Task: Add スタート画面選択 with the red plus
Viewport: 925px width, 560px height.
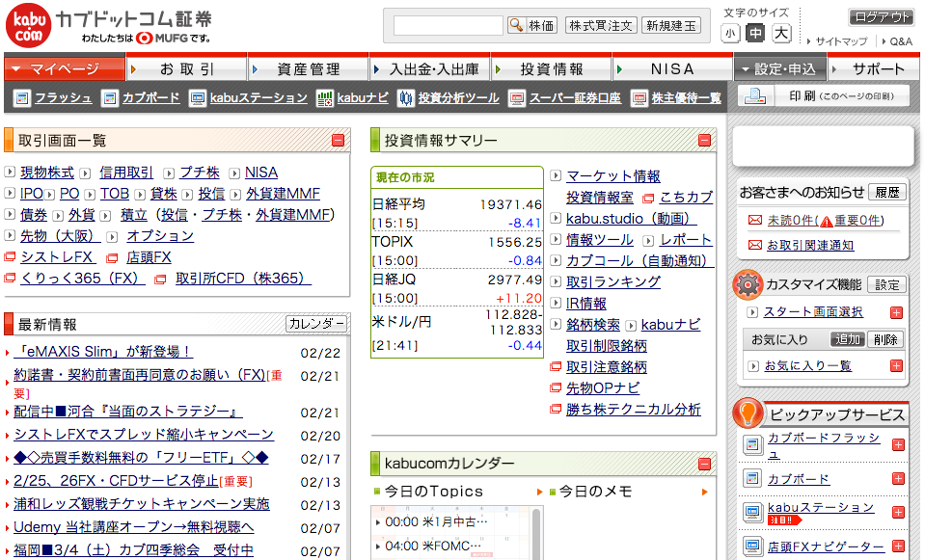Action: pos(897,312)
